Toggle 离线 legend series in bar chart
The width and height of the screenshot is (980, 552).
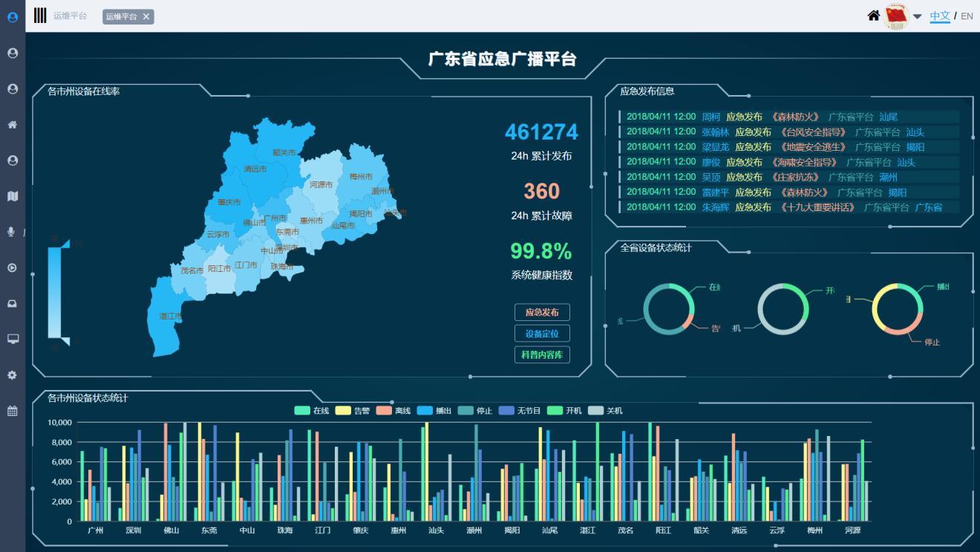393,410
